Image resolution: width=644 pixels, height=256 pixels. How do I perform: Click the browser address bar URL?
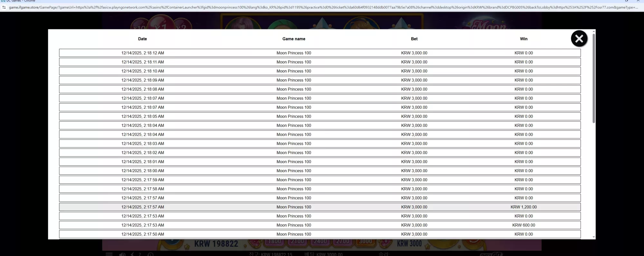click(x=323, y=7)
